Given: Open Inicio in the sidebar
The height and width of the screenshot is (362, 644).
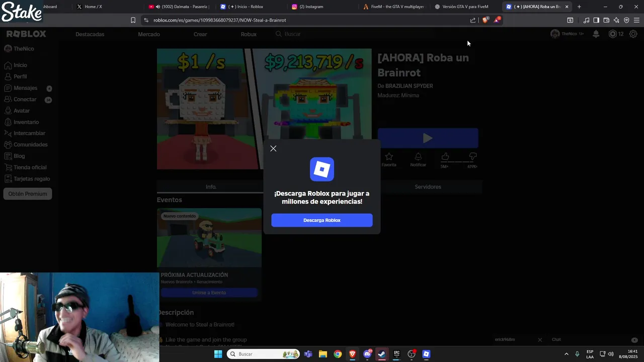Looking at the screenshot, I should coord(16,65).
